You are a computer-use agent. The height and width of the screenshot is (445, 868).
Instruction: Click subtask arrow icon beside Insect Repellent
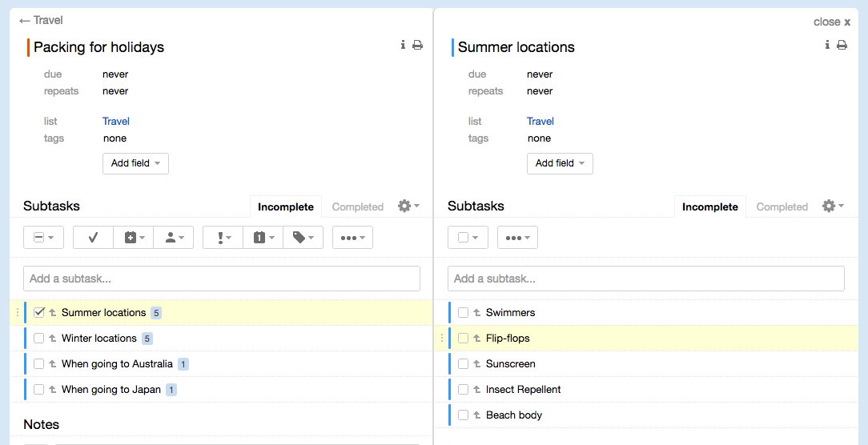[x=476, y=390]
